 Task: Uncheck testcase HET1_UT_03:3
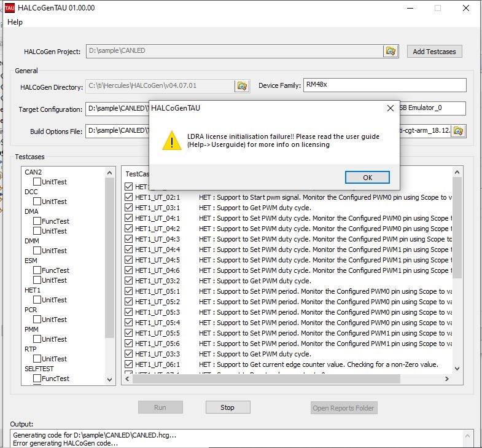(x=129, y=354)
